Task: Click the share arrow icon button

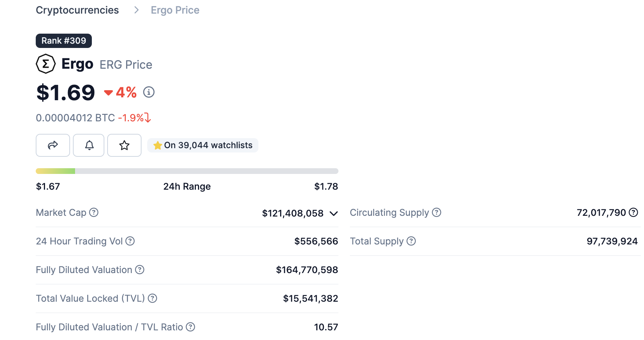Action: (x=53, y=145)
